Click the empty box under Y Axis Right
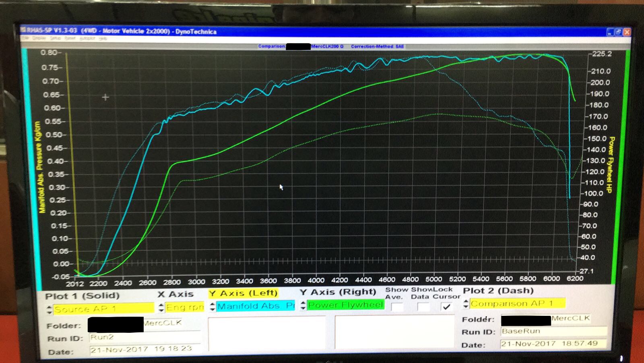Viewport: 644px width, 363px height. coord(394,332)
